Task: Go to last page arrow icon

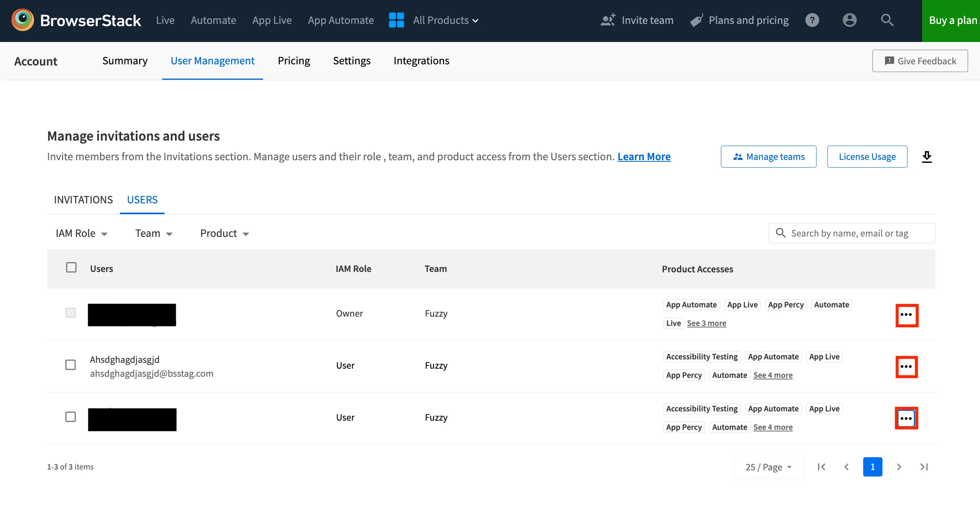Action: click(x=924, y=467)
